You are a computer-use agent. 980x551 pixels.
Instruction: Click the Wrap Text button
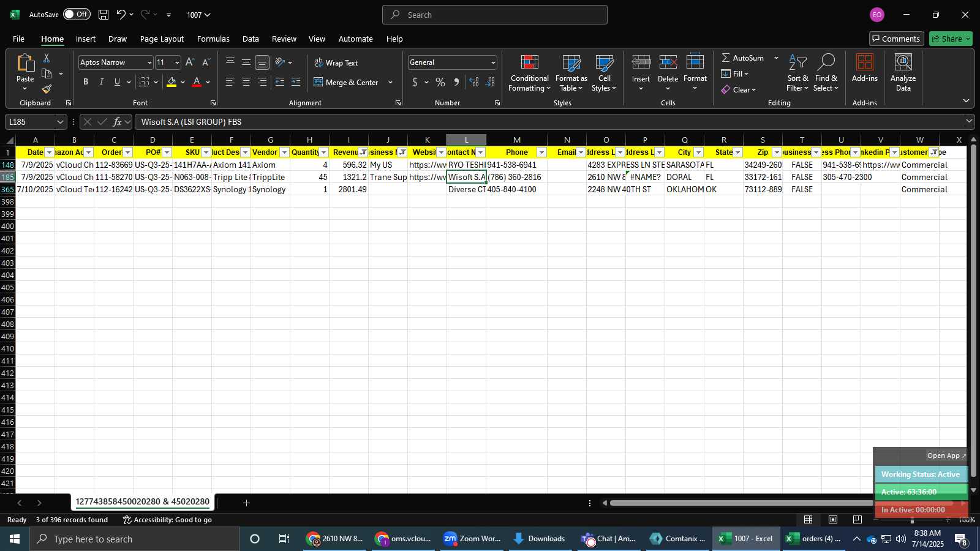click(336, 62)
